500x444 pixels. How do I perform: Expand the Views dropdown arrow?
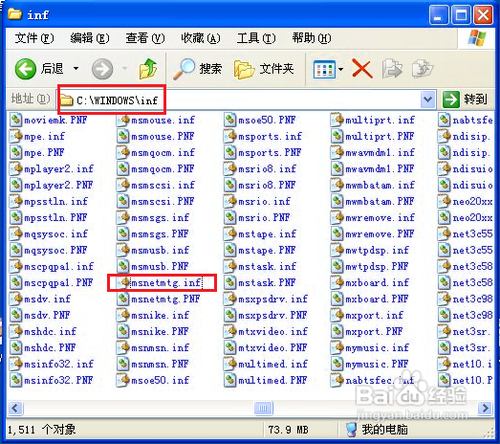341,69
